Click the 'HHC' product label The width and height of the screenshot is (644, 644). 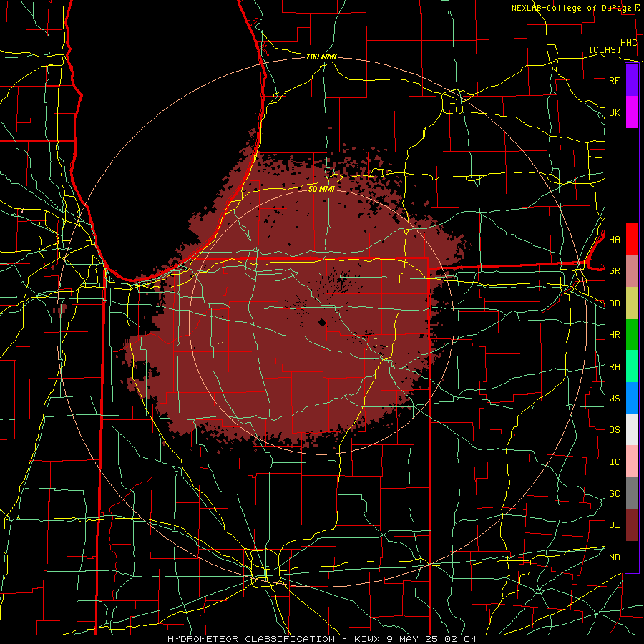coord(629,43)
